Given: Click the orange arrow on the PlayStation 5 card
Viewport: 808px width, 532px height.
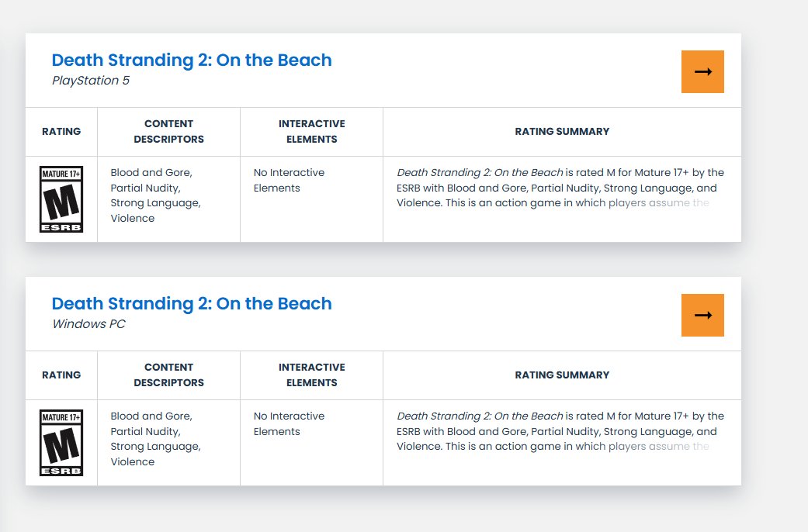Looking at the screenshot, I should coord(702,71).
